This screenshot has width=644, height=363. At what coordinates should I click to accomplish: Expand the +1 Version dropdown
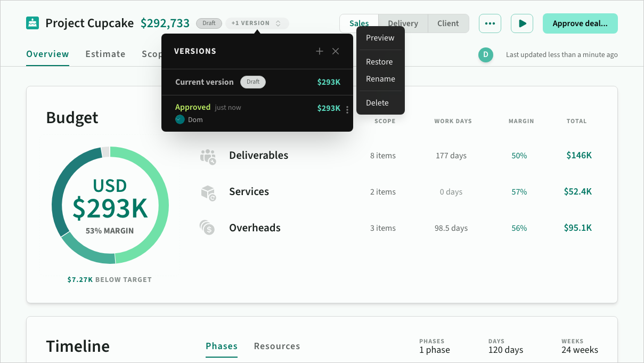pyautogui.click(x=257, y=23)
